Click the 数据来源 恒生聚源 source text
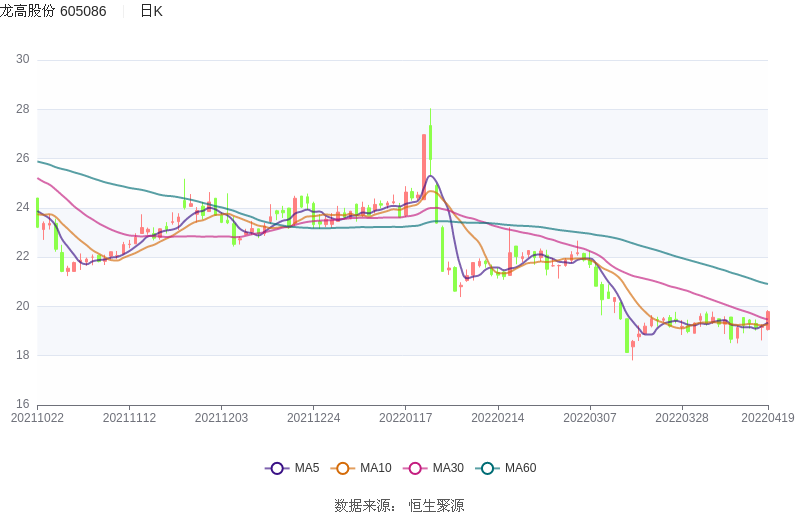The image size is (800, 517). tap(399, 506)
